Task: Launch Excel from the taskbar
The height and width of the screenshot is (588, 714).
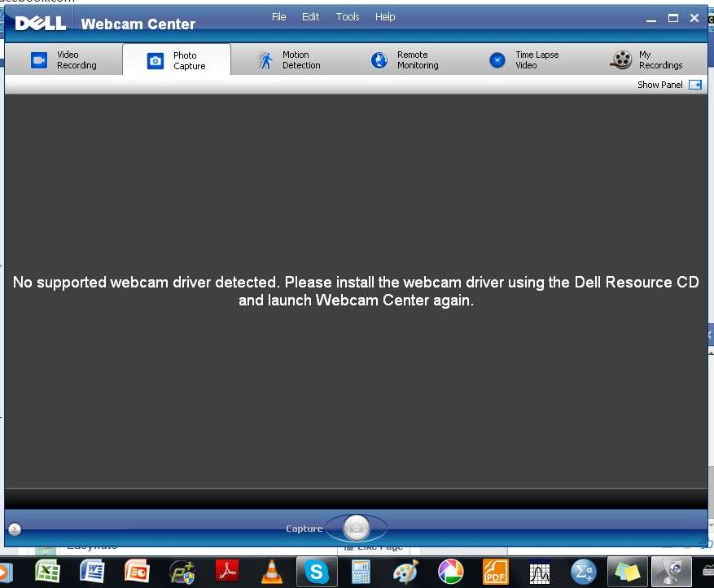Action: (x=47, y=571)
